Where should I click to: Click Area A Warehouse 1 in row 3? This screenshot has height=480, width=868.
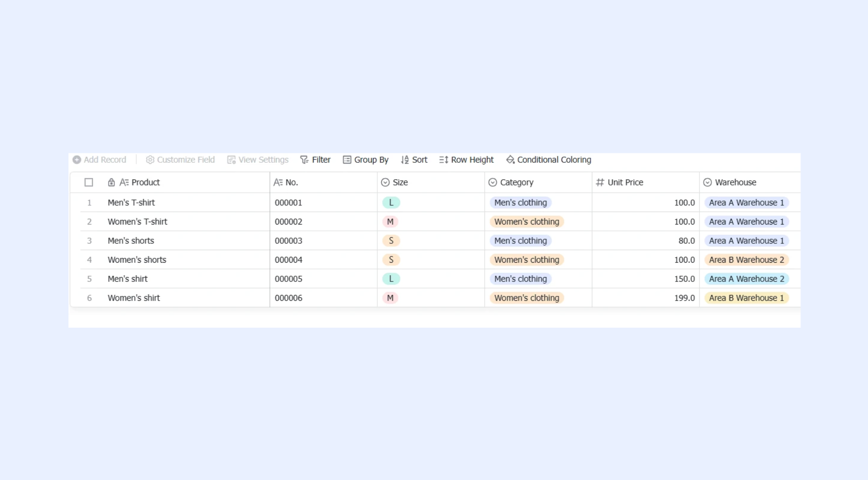pos(747,240)
